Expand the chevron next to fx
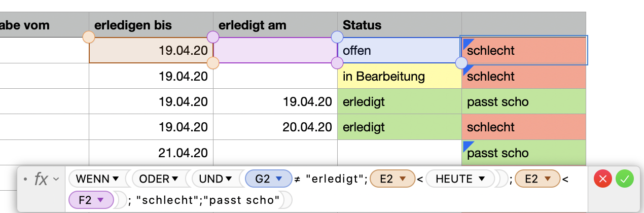This screenshot has width=644, height=213. click(56, 179)
